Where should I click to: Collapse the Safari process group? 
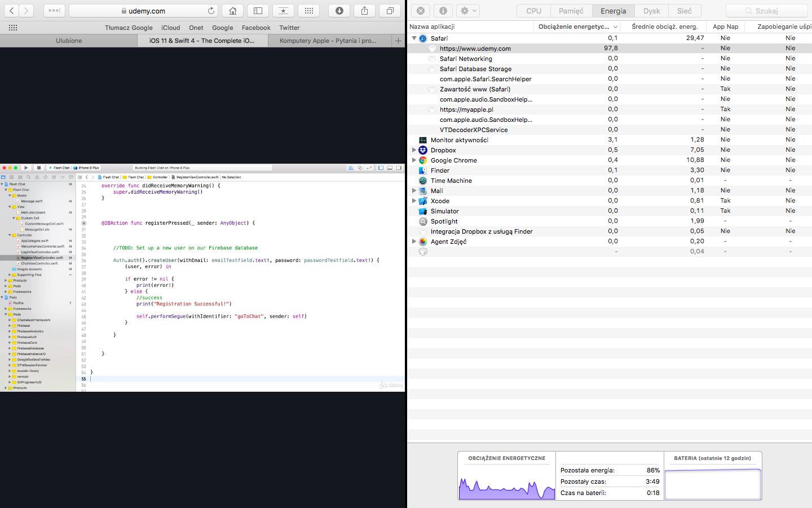click(414, 38)
